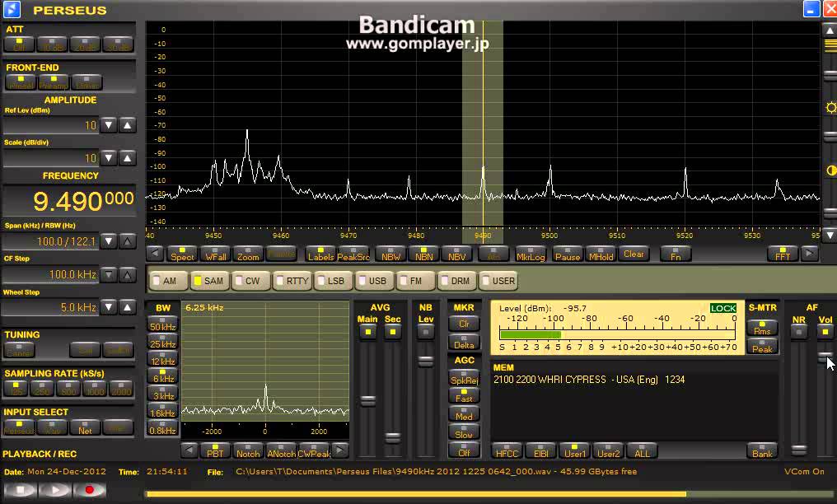Toggle frequency Labels on the spectrum
Screen dimensions: 837x504
(x=320, y=254)
